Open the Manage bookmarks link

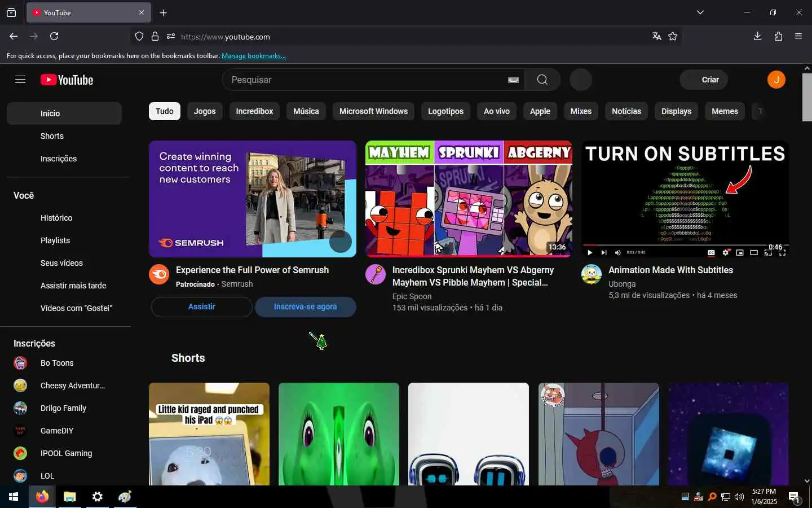254,56
